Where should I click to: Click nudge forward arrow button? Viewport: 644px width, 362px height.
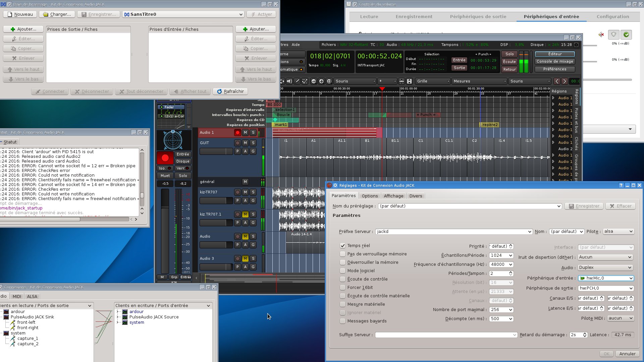coord(565,81)
